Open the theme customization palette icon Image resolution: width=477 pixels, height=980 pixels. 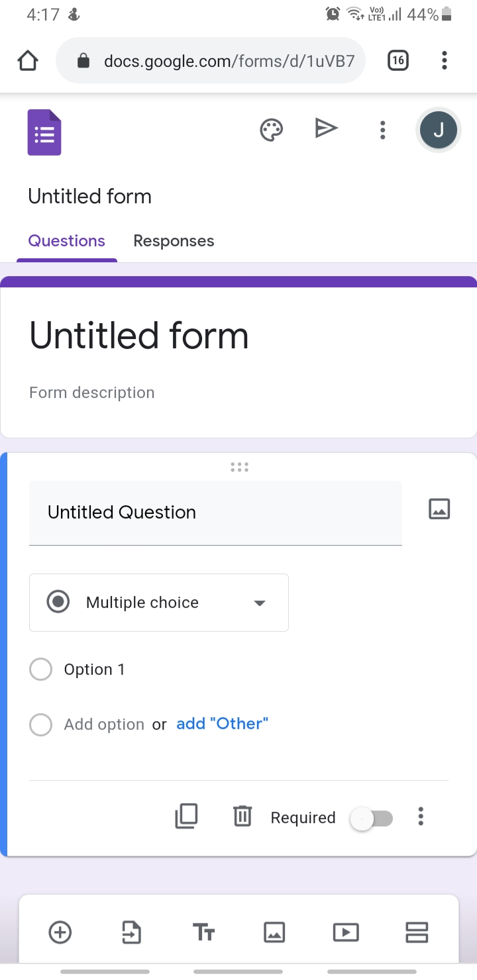[x=272, y=130]
